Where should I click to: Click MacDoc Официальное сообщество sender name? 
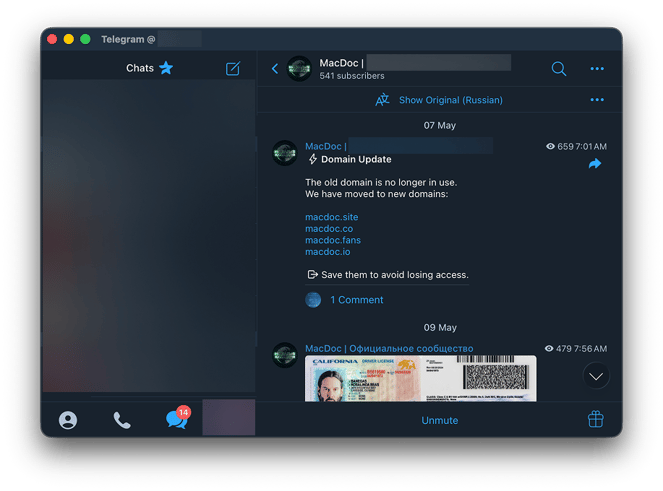click(389, 348)
